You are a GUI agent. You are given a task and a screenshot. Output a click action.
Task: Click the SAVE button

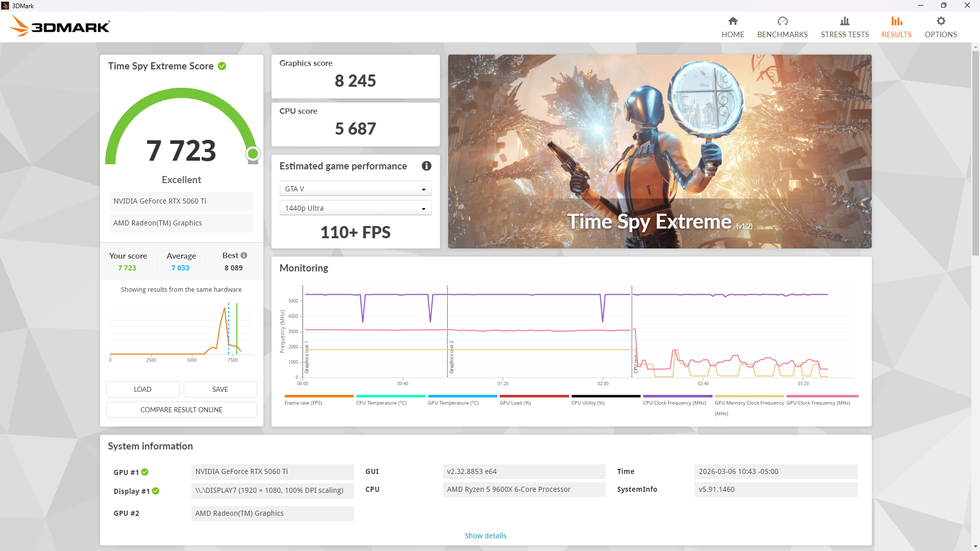pos(220,389)
